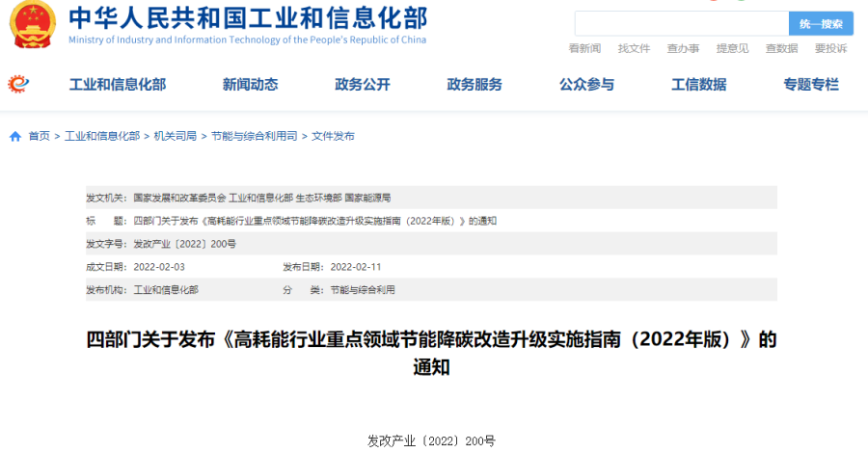The image size is (868, 453).
Task: Click the 发布日期 value 2022-02-11
Action: (x=356, y=267)
